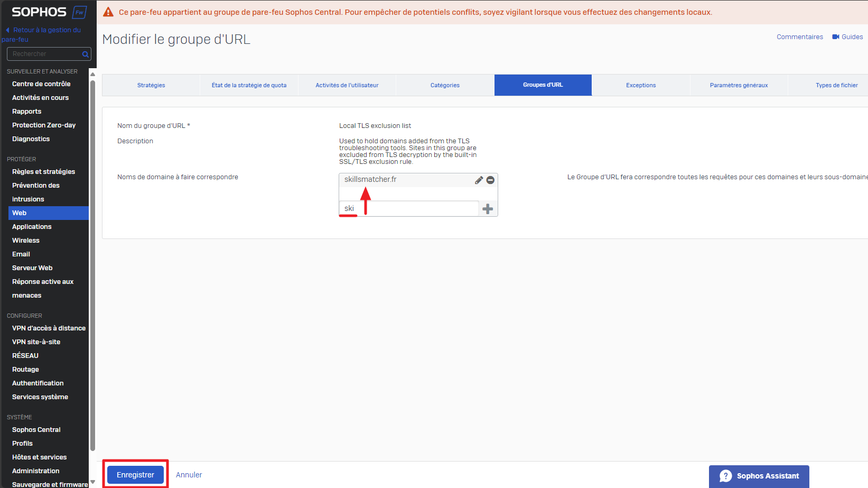Click the sidebar scroll up arrow
The image size is (868, 488).
click(93, 74)
